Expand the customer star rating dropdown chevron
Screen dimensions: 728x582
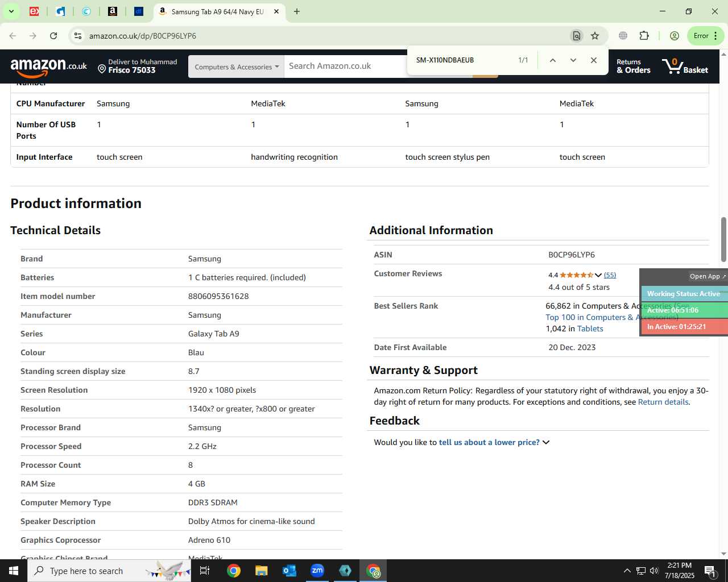[x=598, y=275]
